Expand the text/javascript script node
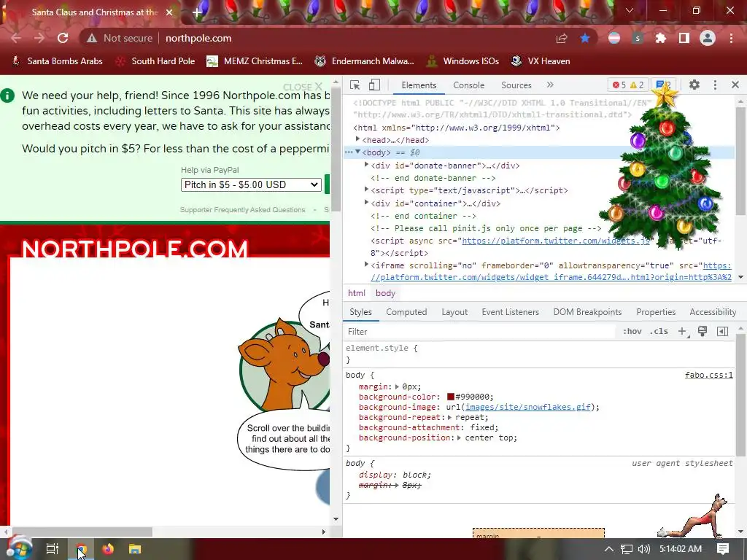747x560 pixels. point(366,190)
